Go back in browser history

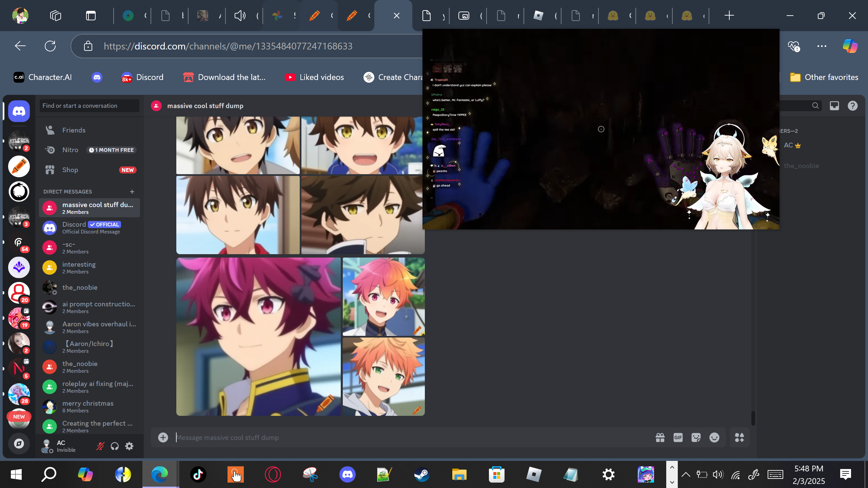click(x=20, y=46)
